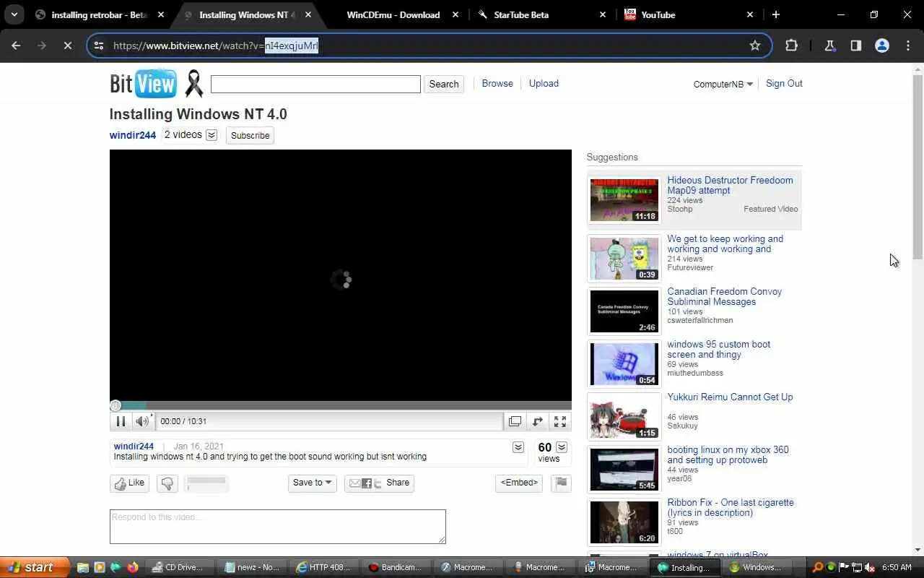924x578 pixels.
Task: Switch to newz Notepad taskbar item
Action: (x=253, y=567)
